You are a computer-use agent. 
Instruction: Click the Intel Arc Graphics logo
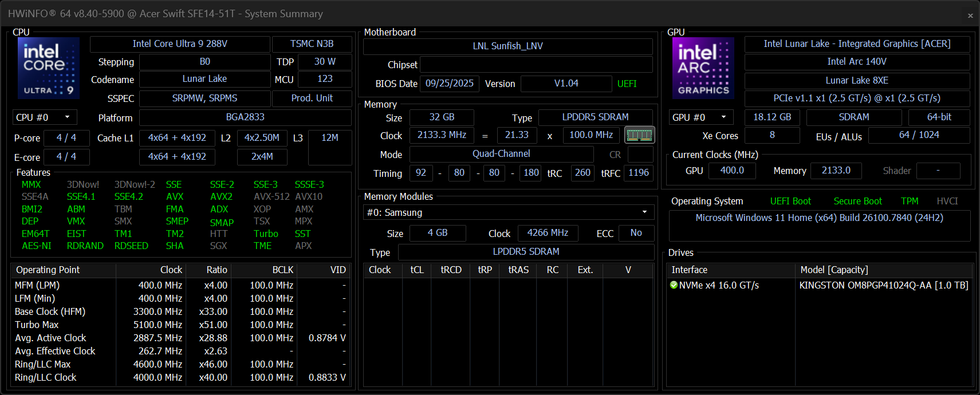tap(703, 68)
